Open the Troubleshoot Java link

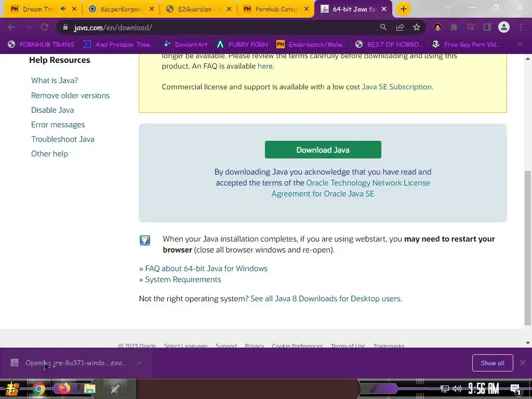pyautogui.click(x=63, y=139)
